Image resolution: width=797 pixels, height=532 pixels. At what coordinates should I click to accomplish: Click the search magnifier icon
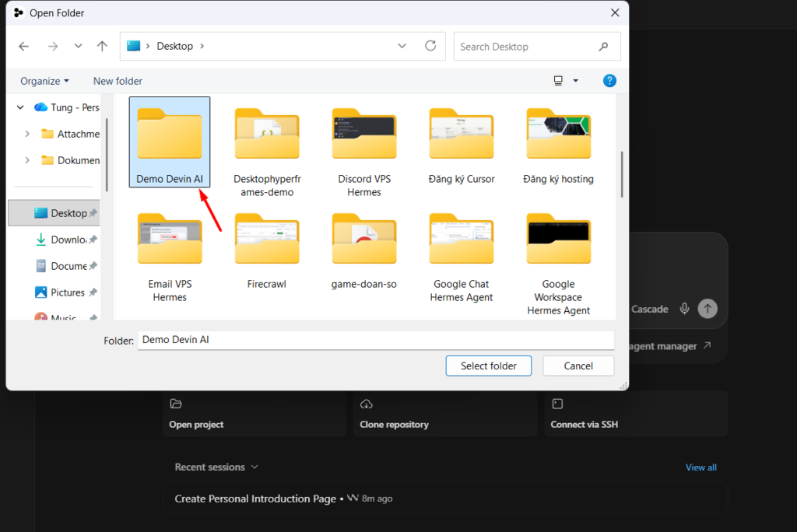click(x=603, y=47)
